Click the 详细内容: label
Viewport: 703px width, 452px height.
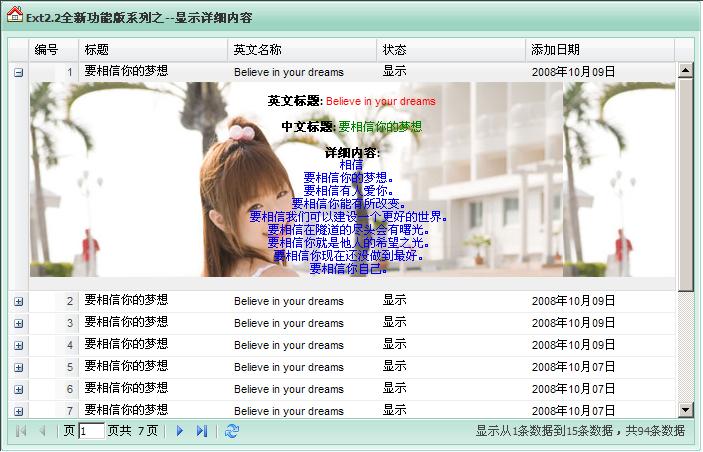352,153
